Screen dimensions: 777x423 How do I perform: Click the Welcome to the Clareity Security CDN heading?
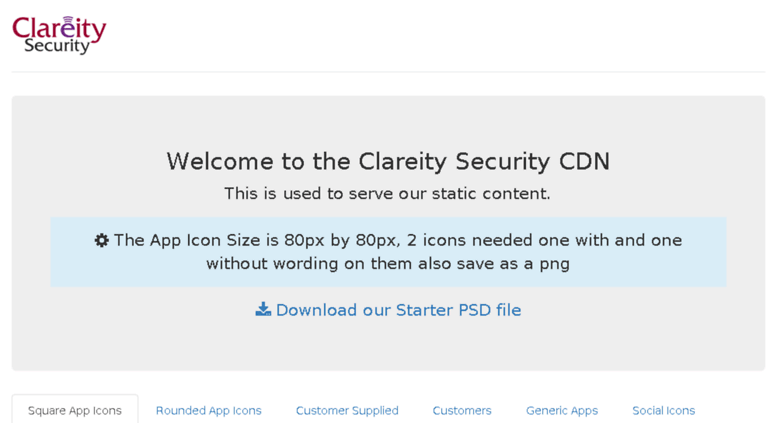(x=388, y=161)
